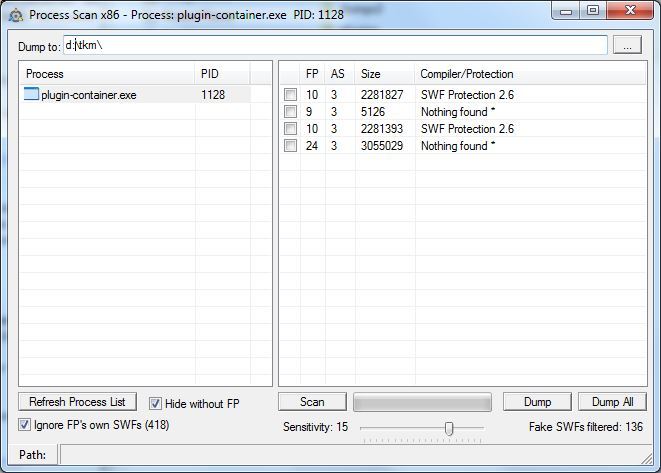This screenshot has height=473, width=661.
Task: Sort by the Process column header
Action: coord(107,74)
